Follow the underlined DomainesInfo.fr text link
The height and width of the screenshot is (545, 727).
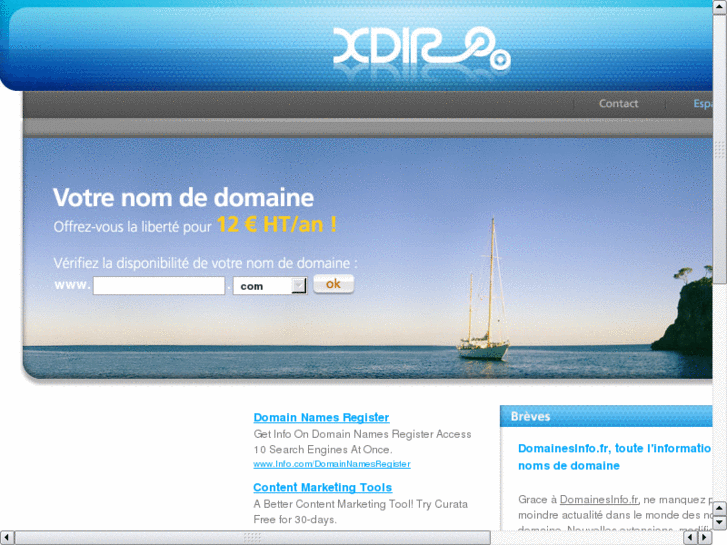tap(599, 499)
